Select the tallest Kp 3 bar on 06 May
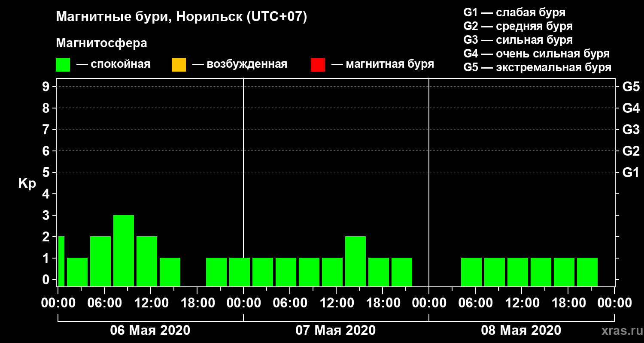The width and height of the screenshot is (644, 343). coord(124,250)
